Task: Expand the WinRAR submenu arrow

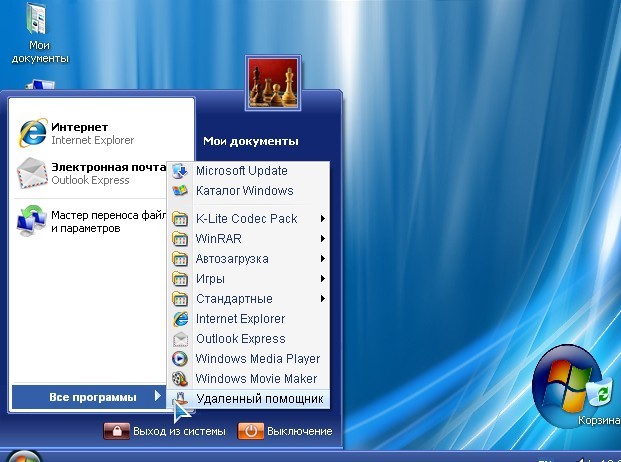Action: click(x=323, y=239)
